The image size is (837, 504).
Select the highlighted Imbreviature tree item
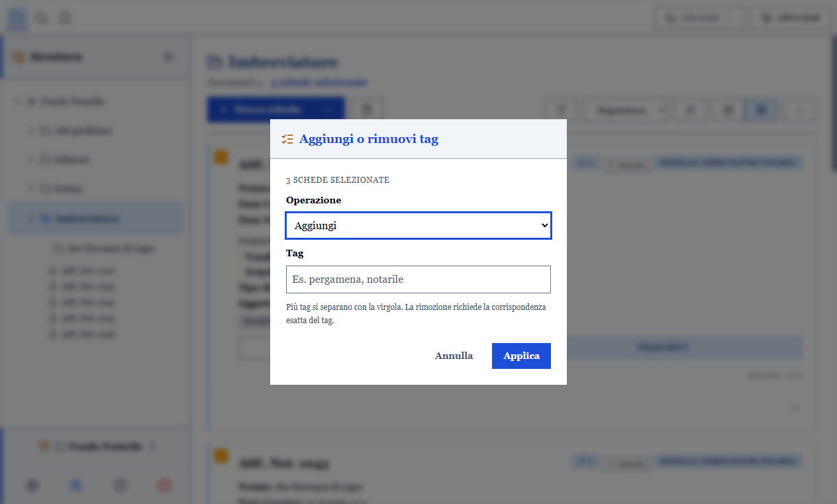click(x=95, y=219)
